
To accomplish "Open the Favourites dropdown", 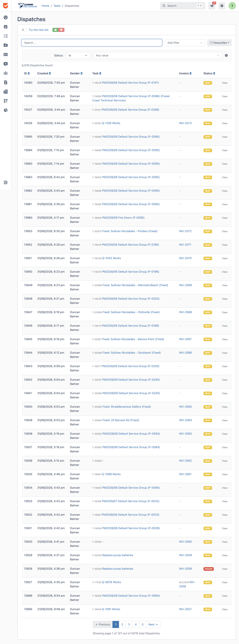I will [219, 43].
